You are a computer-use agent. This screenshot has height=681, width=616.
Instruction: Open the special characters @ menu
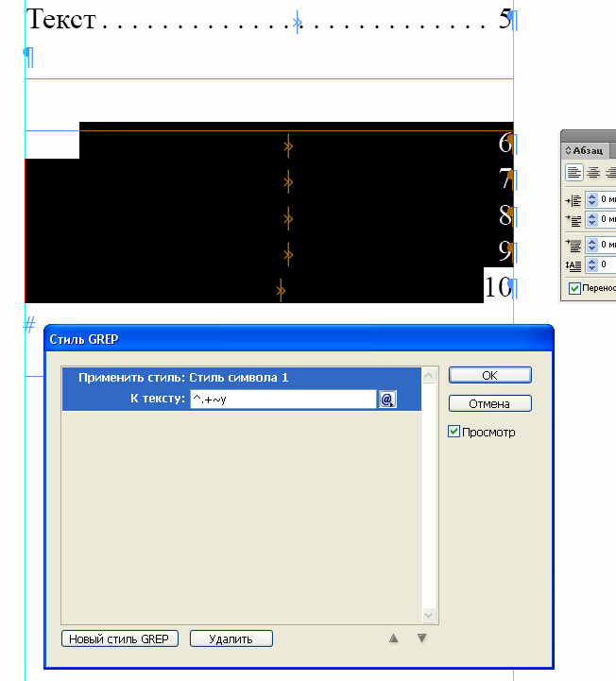[x=387, y=400]
